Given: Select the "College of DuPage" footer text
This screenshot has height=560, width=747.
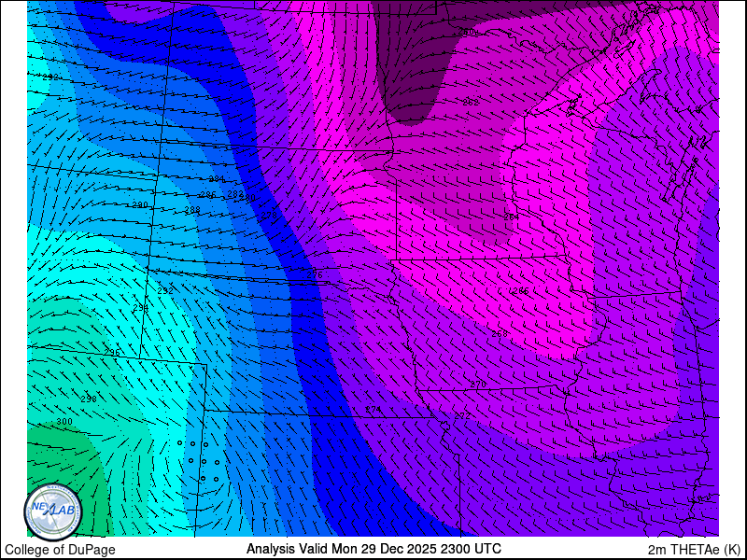Looking at the screenshot, I should click(60, 550).
